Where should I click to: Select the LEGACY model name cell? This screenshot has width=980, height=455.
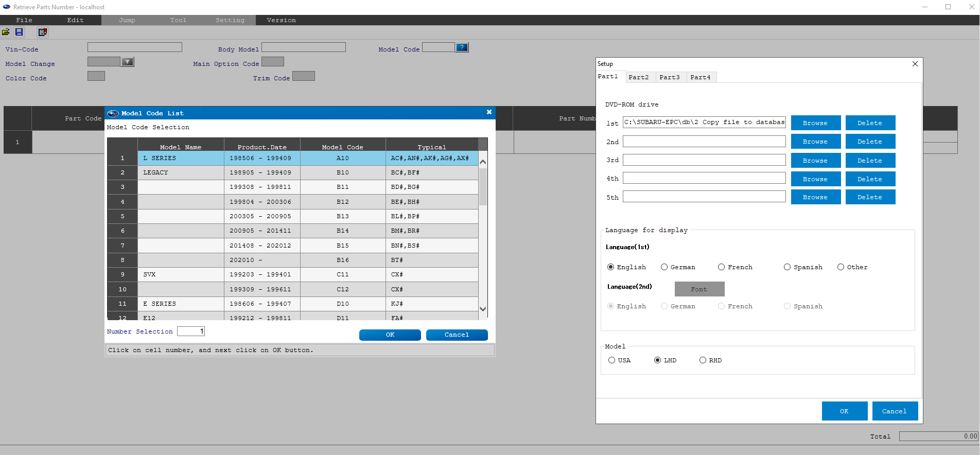coord(181,172)
